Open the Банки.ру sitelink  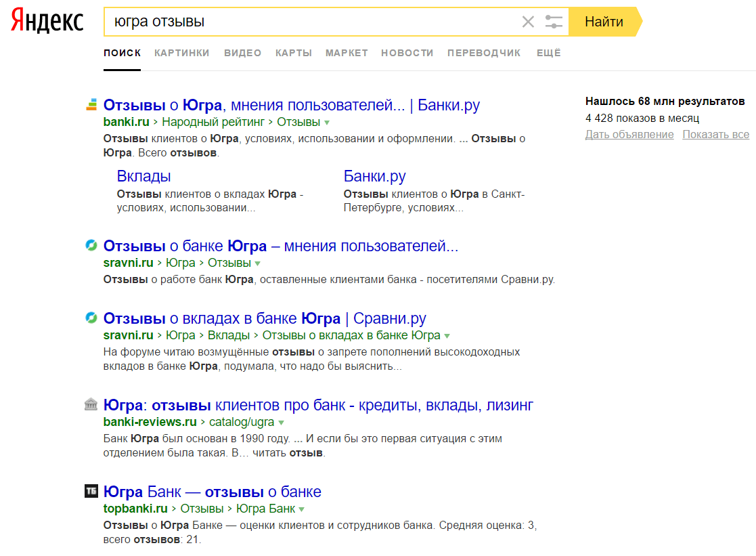[375, 176]
